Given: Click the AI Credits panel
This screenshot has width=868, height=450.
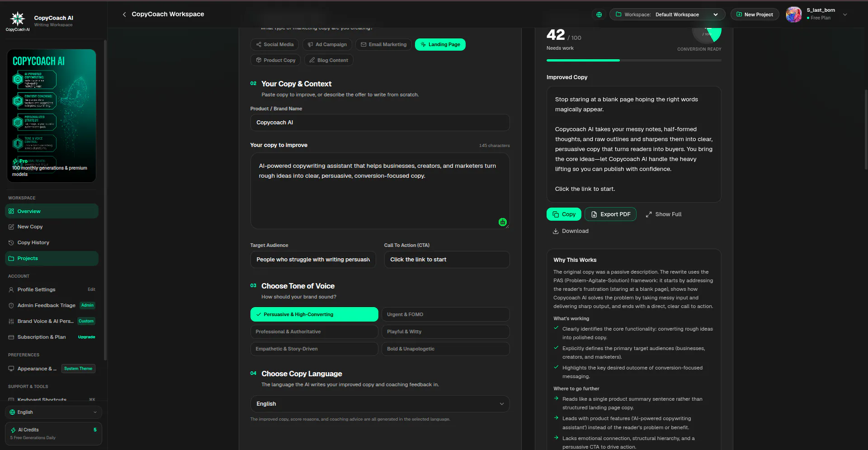Looking at the screenshot, I should [x=53, y=434].
